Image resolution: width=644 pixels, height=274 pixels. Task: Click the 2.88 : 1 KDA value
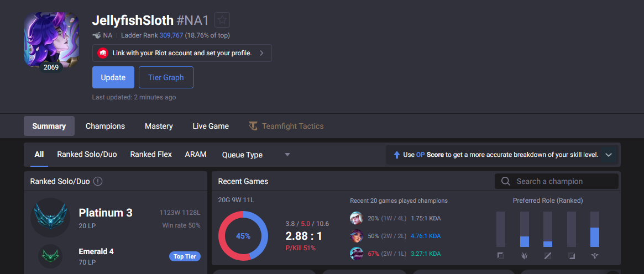[303, 236]
